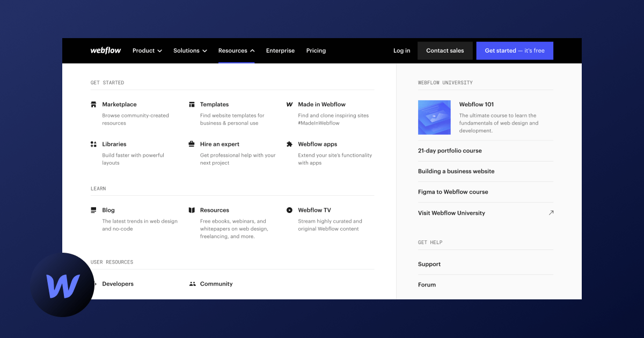Click 'The ultimate course to learn' description
The width and height of the screenshot is (644, 338).
(499, 123)
